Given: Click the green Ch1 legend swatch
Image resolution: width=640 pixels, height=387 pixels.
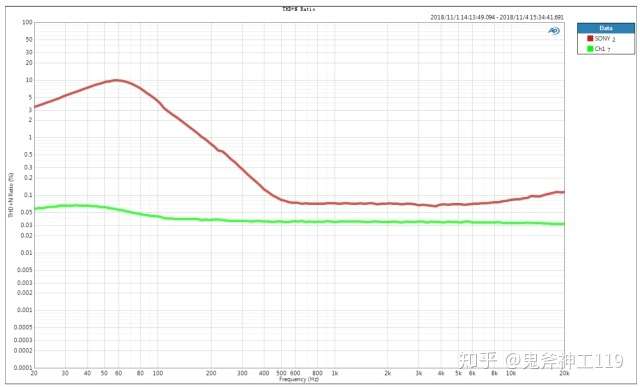Looking at the screenshot, I should [x=590, y=49].
